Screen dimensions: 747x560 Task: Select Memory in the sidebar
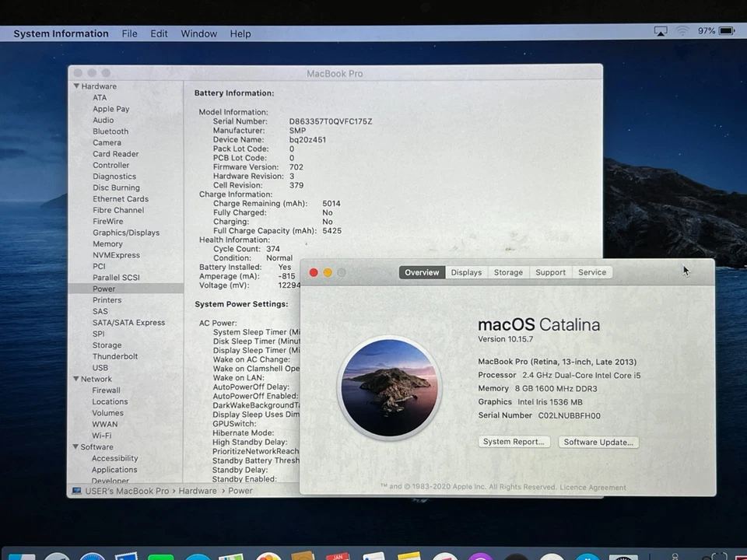tap(107, 243)
